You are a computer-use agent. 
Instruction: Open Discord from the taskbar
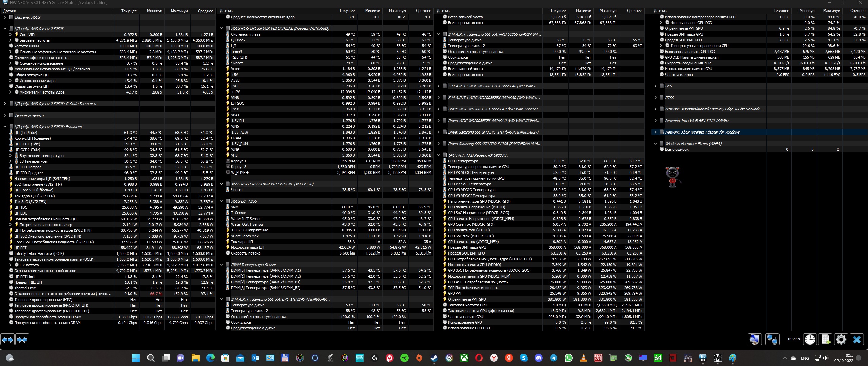coord(539,358)
